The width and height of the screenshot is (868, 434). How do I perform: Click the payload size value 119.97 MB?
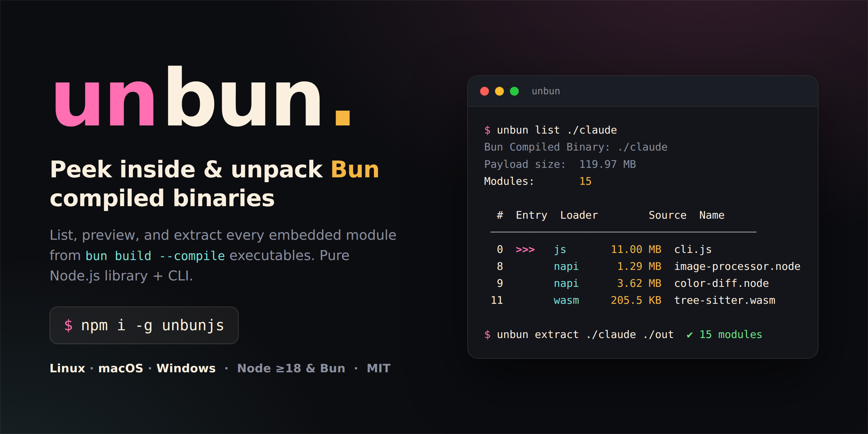pyautogui.click(x=608, y=164)
